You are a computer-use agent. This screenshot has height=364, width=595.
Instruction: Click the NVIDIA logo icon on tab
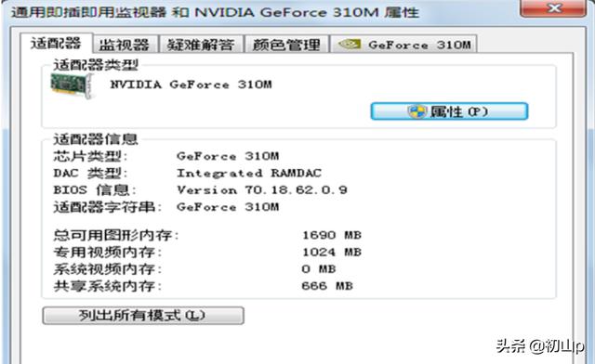click(x=350, y=44)
